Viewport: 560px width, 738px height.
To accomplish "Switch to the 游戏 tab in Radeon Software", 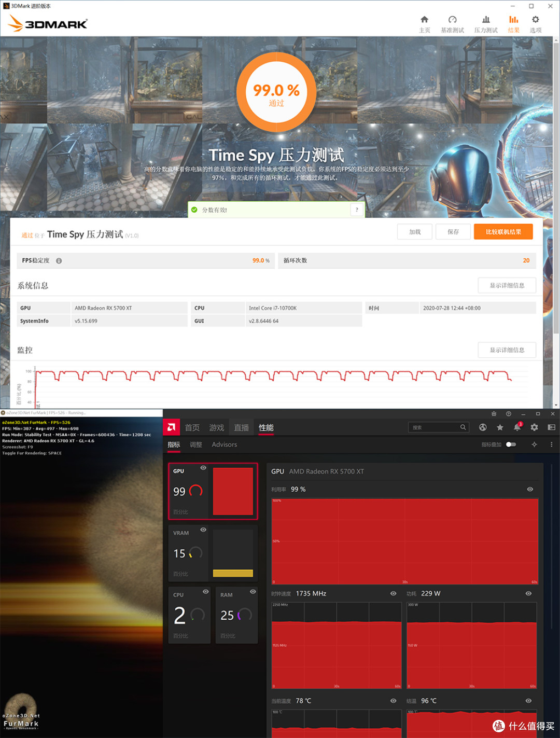I will coord(217,428).
